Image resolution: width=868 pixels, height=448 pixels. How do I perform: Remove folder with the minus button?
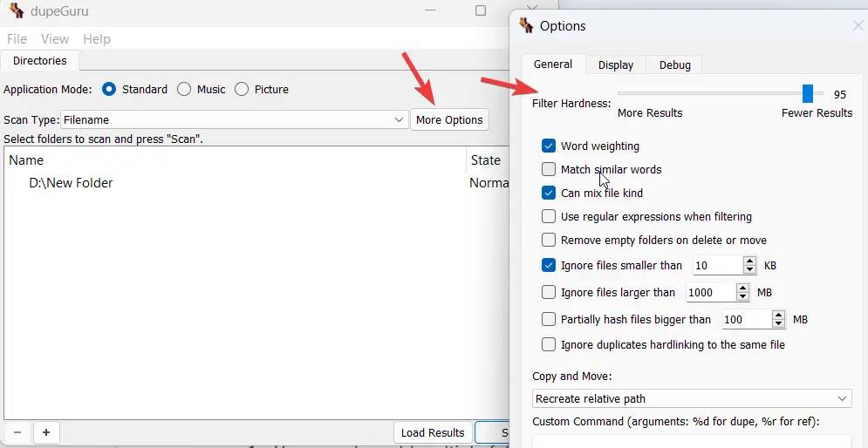(x=17, y=432)
